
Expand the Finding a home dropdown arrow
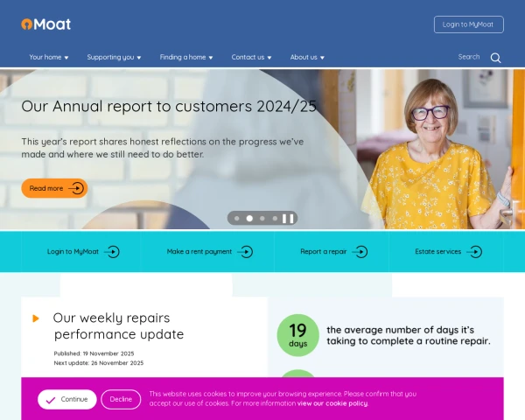(x=211, y=58)
